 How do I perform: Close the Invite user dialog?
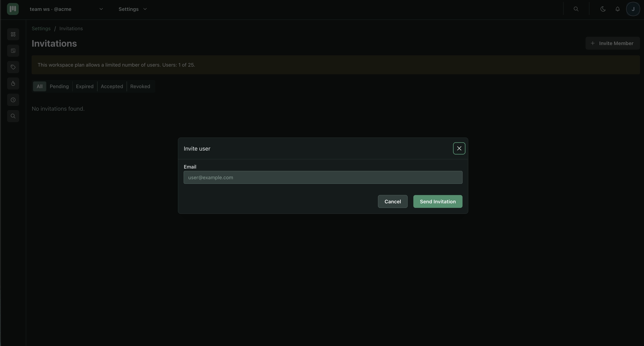(x=459, y=148)
